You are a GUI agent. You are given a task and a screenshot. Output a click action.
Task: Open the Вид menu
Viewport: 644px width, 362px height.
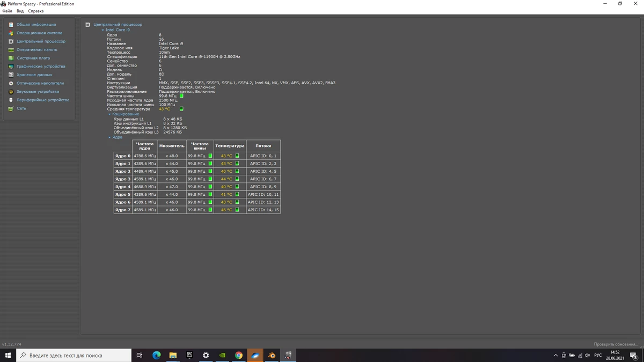click(20, 11)
